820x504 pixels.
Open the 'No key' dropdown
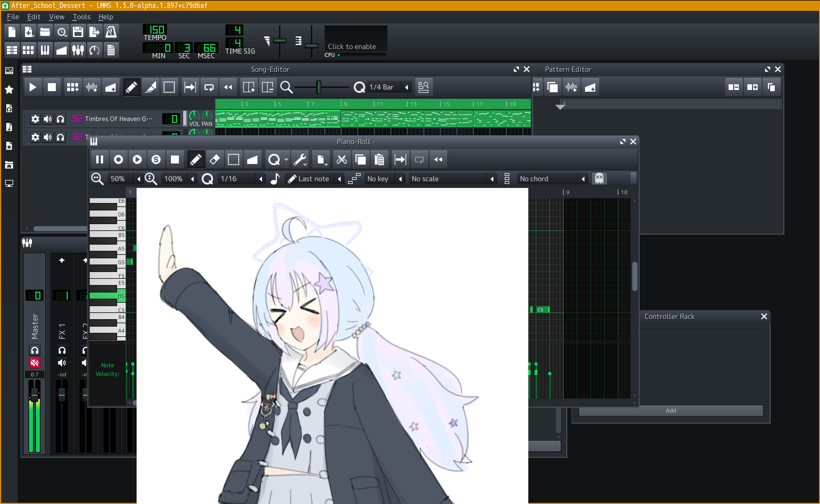[385, 179]
